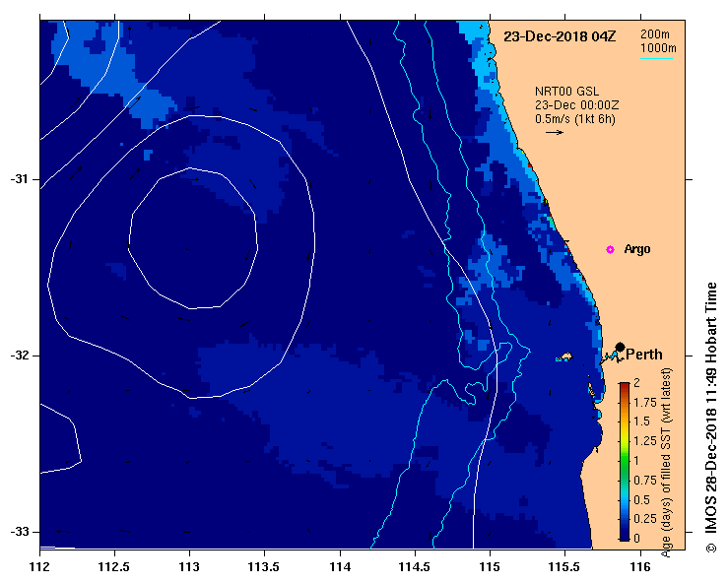Click the "Perth" city label
The image size is (728, 583).
644,355
